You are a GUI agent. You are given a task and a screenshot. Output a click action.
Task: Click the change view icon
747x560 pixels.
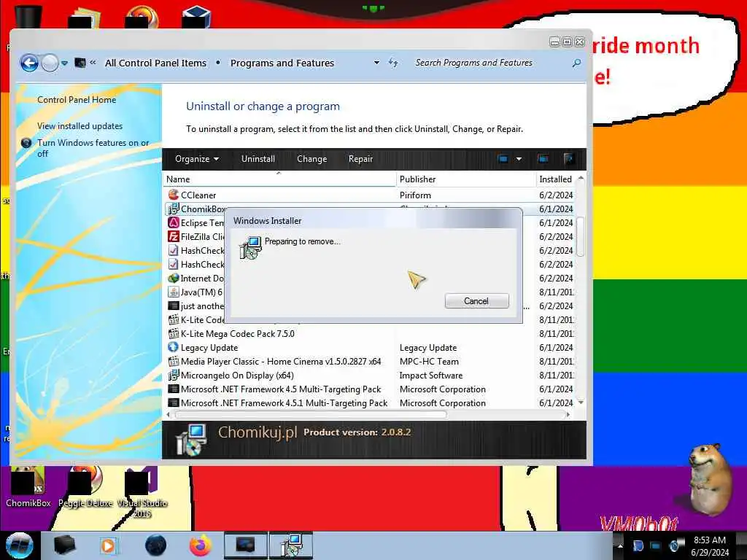pyautogui.click(x=503, y=159)
